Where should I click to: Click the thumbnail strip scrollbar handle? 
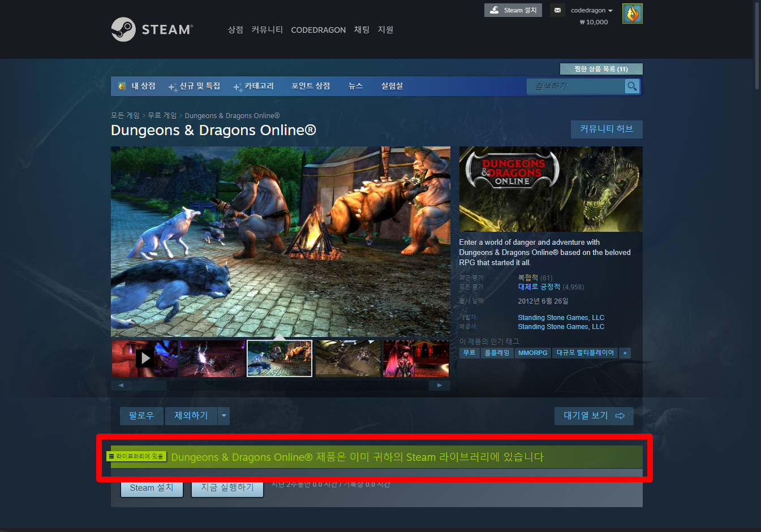pos(149,385)
